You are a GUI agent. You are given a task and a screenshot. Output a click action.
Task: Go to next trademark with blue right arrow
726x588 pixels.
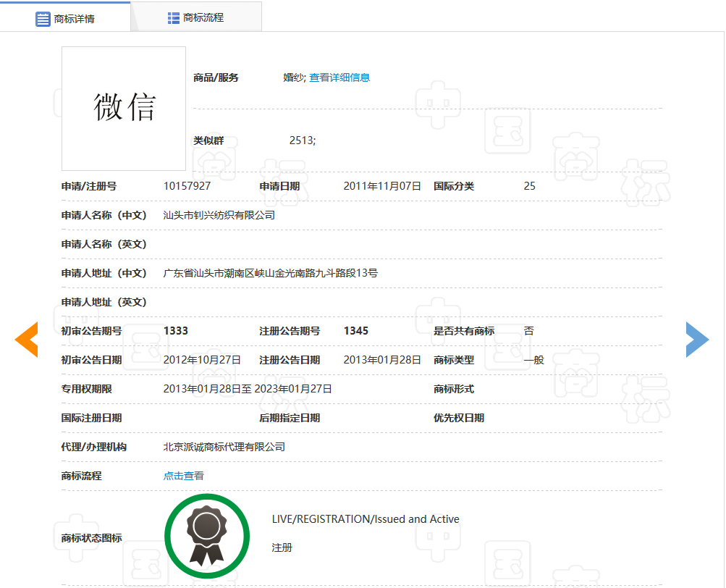697,340
